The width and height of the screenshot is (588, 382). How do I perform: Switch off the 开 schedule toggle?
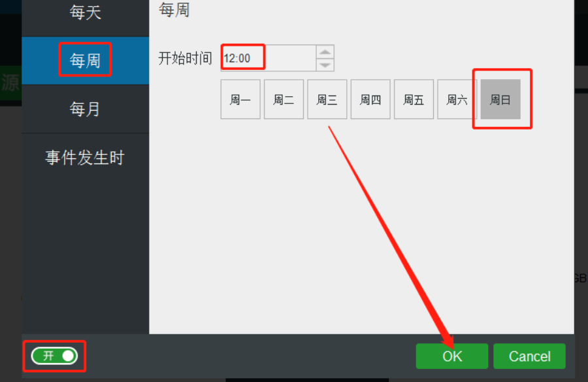coord(54,356)
